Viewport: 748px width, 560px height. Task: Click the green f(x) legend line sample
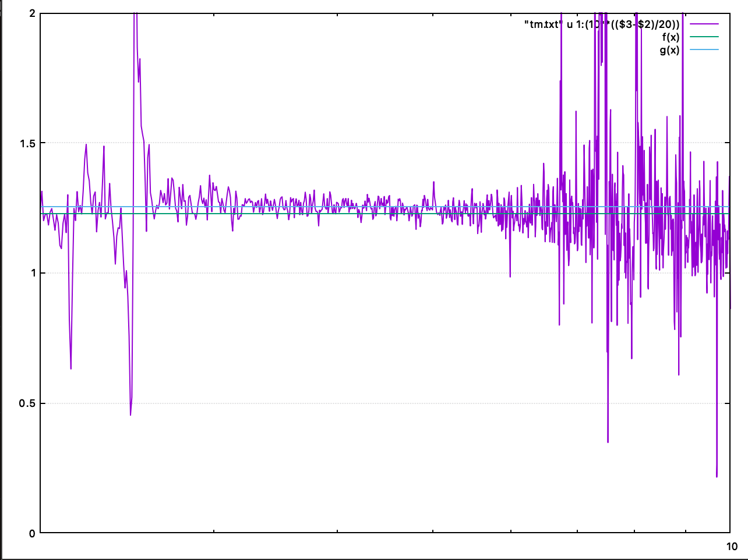point(704,37)
